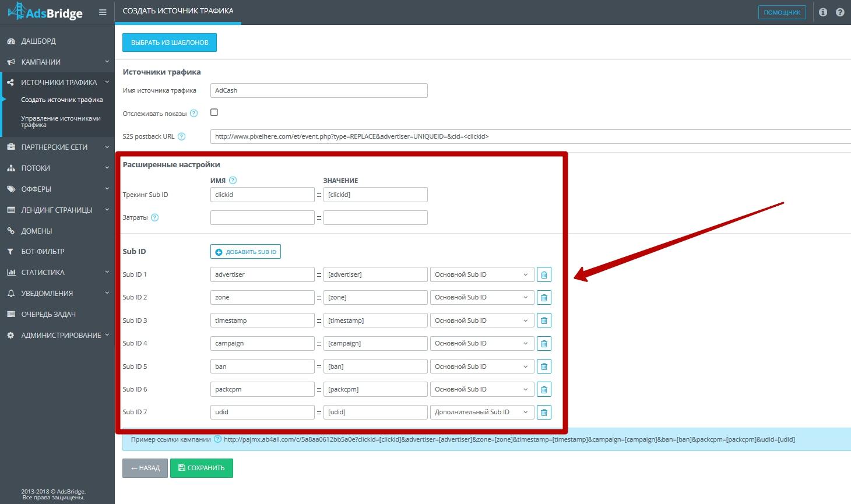Select Создать источник трафика submenu
The height and width of the screenshot is (504, 851).
tap(62, 100)
